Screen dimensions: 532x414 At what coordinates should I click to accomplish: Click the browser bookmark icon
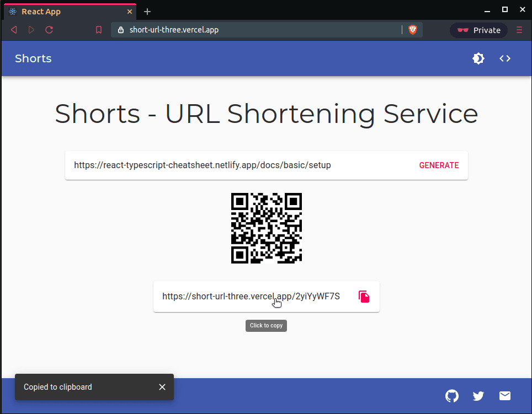click(x=99, y=30)
